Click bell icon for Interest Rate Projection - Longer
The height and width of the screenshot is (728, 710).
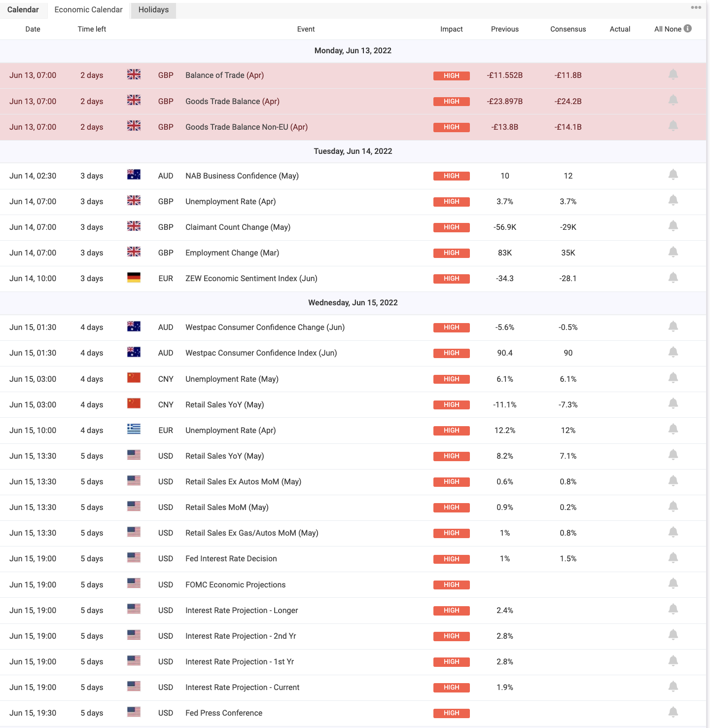click(673, 609)
